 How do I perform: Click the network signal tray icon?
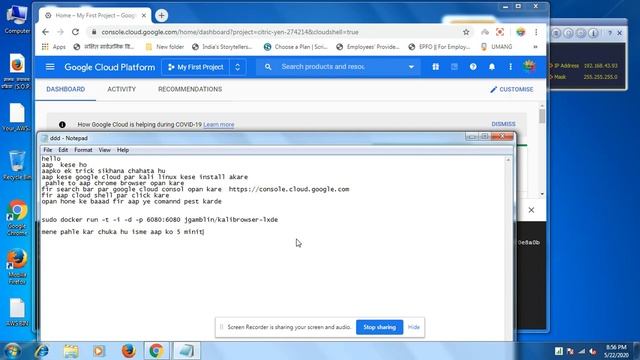(582, 351)
